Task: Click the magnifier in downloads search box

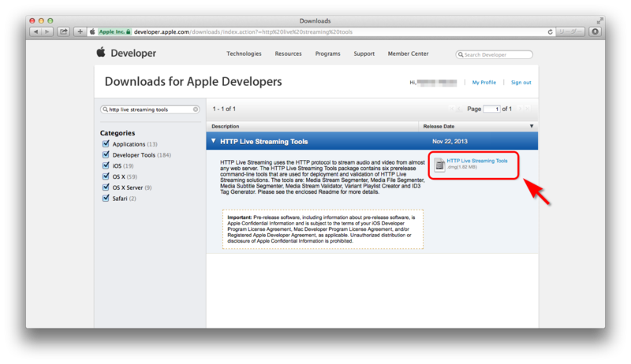Action: [x=106, y=110]
